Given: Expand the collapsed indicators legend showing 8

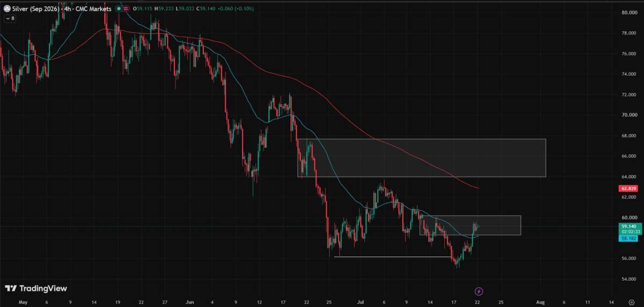Looking at the screenshot, I should 10,18.
